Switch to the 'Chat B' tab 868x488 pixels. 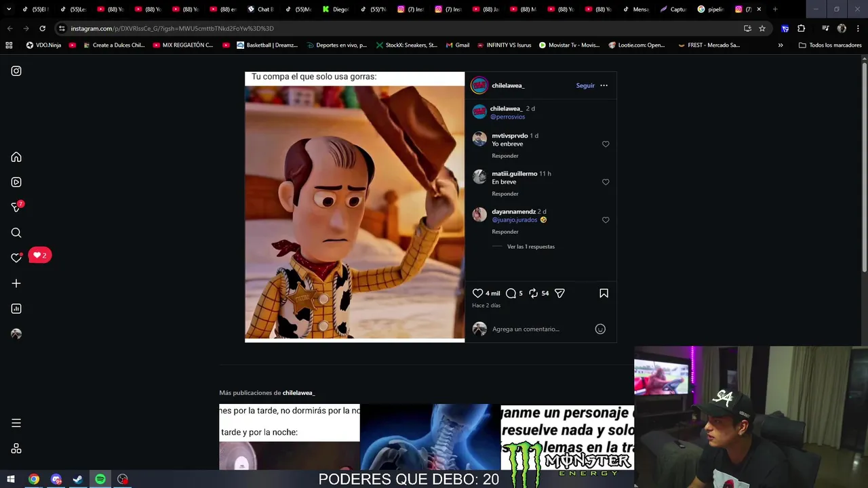pos(260,9)
